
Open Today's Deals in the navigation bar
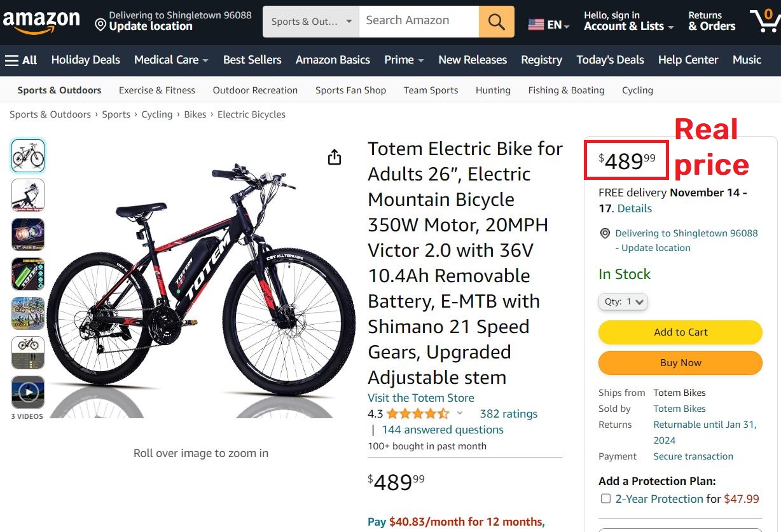pos(610,60)
